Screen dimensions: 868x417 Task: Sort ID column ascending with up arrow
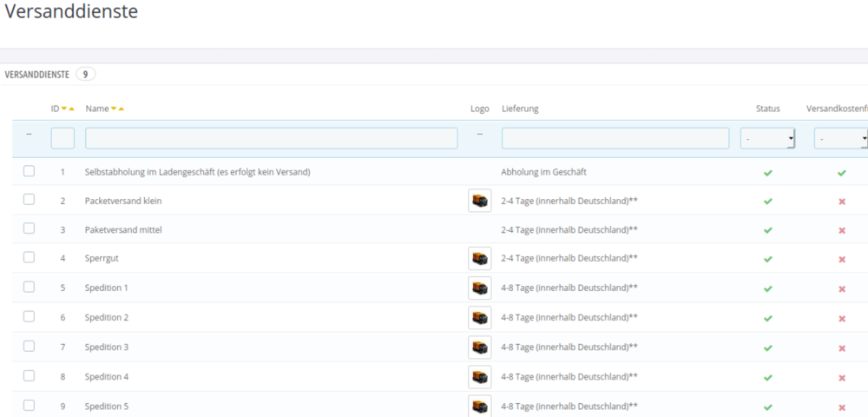pyautogui.click(x=72, y=109)
